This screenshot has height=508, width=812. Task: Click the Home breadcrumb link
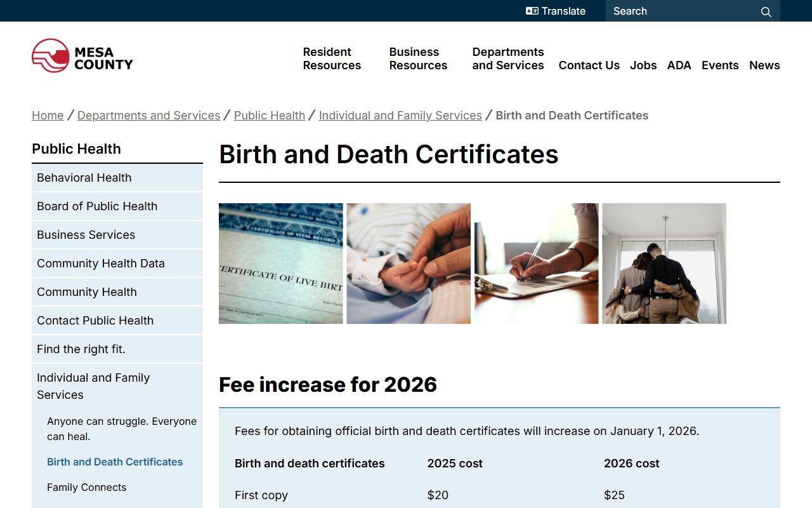coord(48,116)
